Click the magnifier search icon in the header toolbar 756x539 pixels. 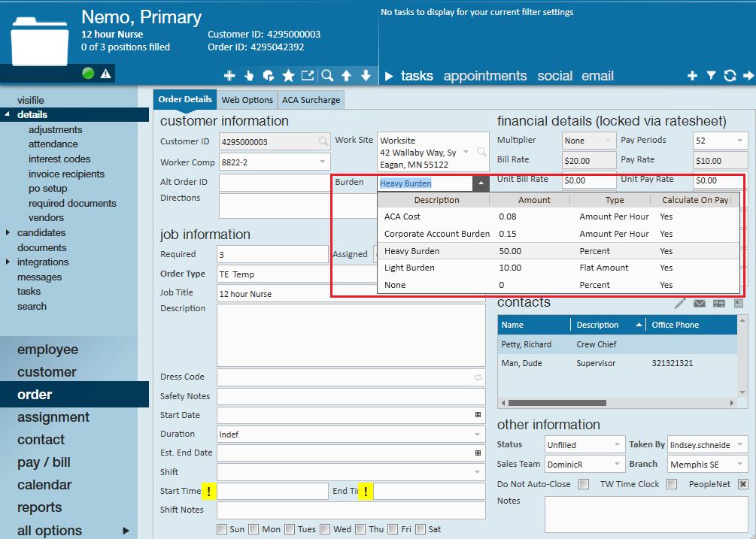[x=327, y=76]
